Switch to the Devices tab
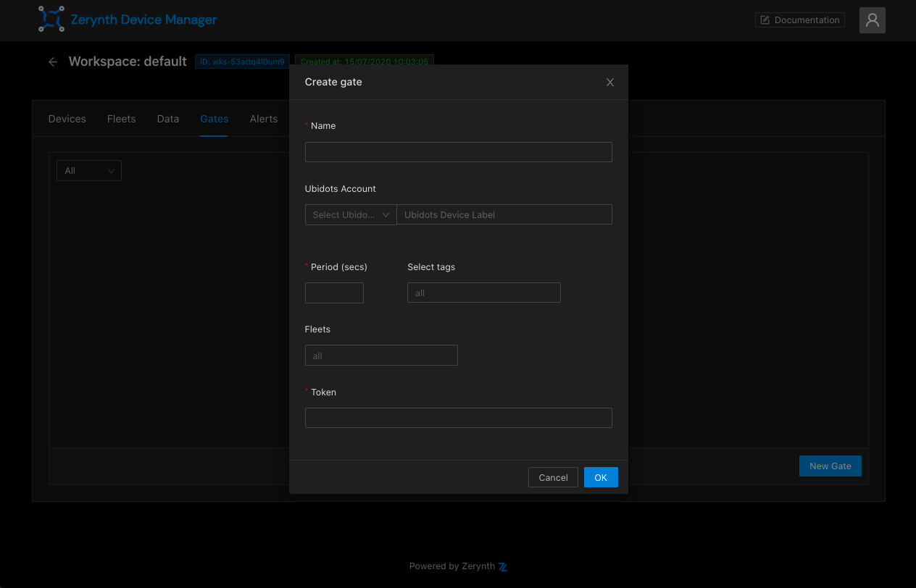 [x=67, y=119]
